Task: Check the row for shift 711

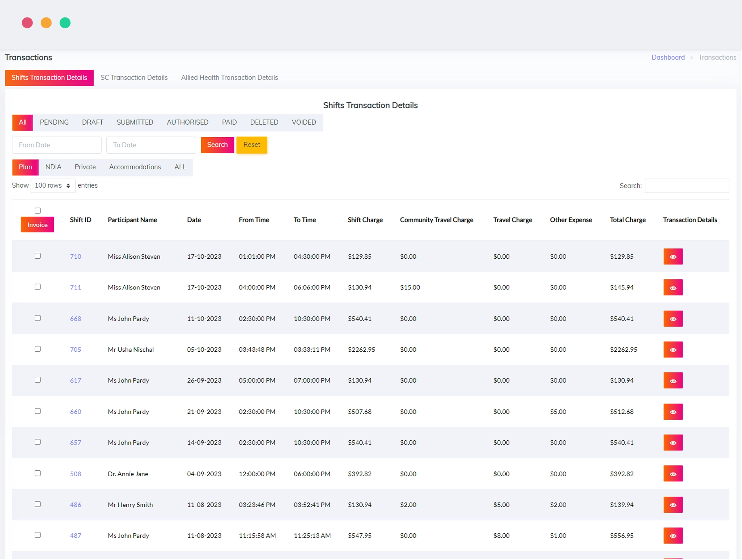Action: point(37,287)
